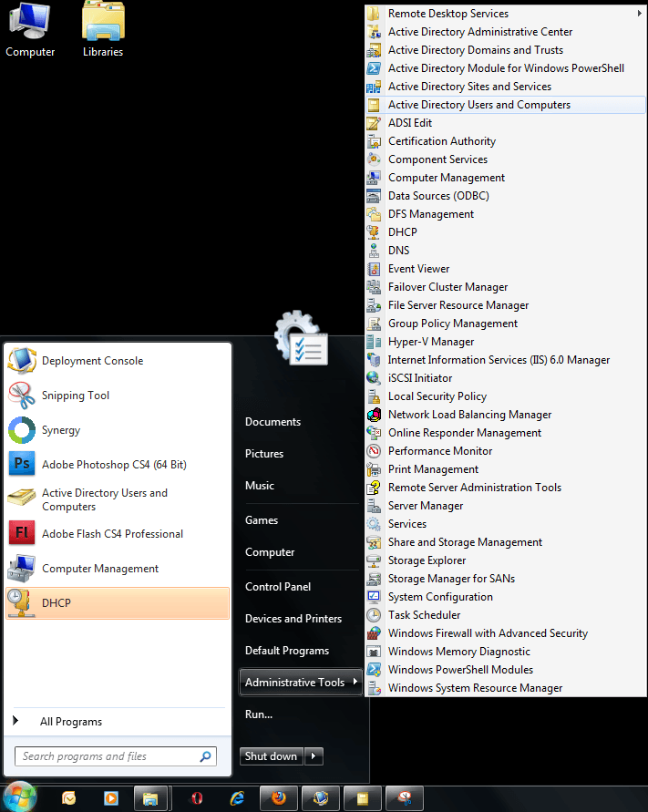
Task: Click the Task Scheduler clock icon
Action: pyautogui.click(x=374, y=615)
